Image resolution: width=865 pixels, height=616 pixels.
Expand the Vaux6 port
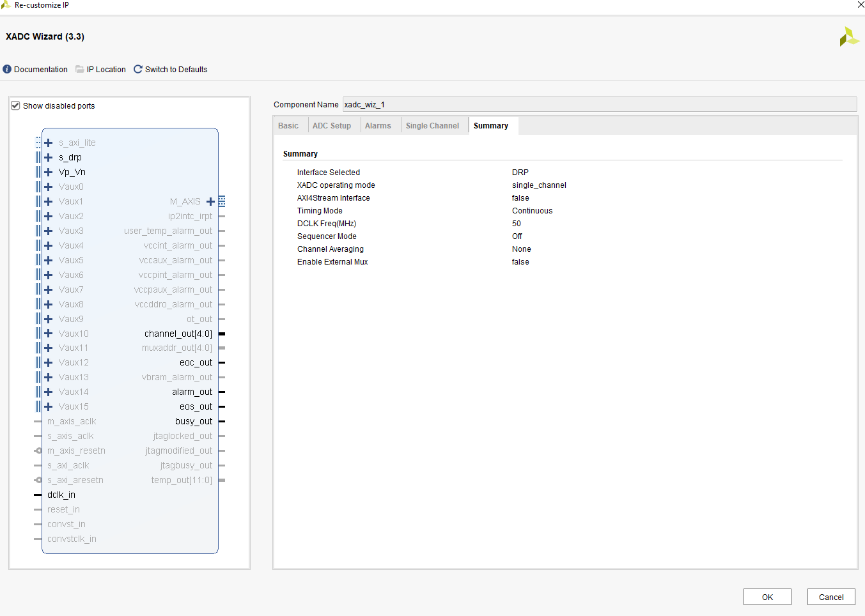49,275
